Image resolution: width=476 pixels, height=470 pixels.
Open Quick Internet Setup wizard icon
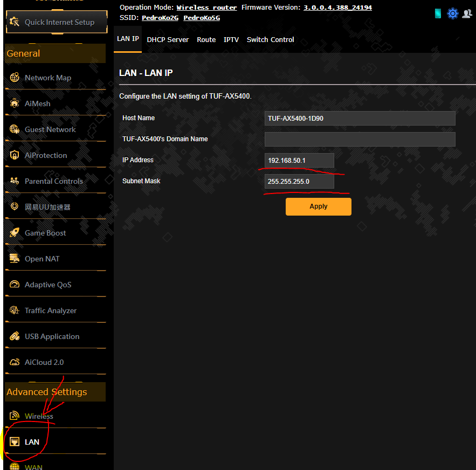click(14, 22)
